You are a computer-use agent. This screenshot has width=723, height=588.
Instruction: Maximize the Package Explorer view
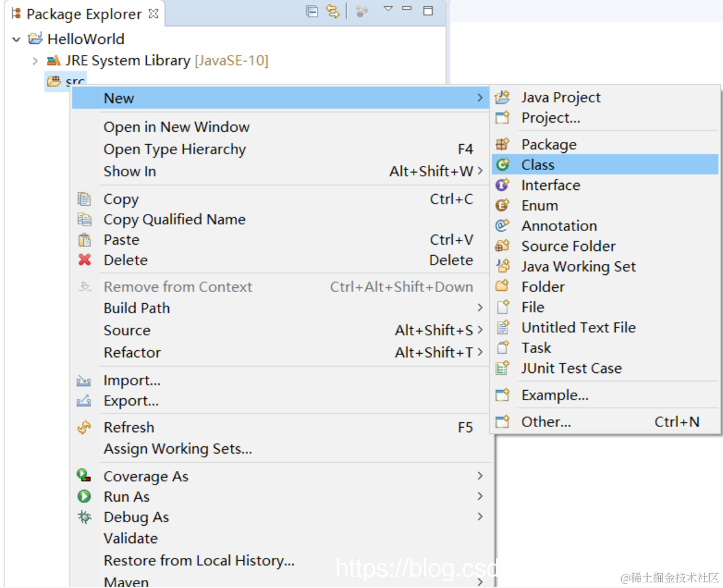pos(428,10)
